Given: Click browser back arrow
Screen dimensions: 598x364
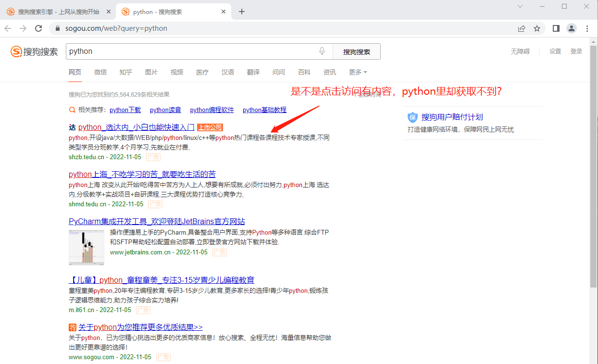Looking at the screenshot, I should click(9, 28).
